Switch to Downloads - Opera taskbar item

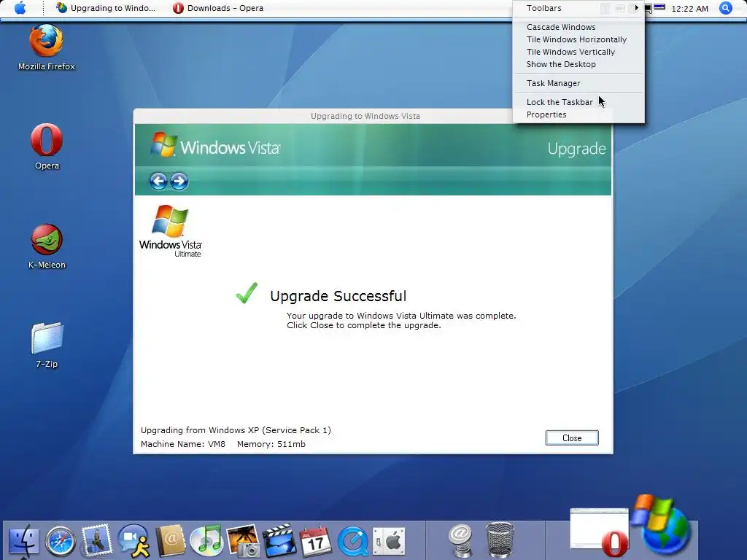[218, 8]
